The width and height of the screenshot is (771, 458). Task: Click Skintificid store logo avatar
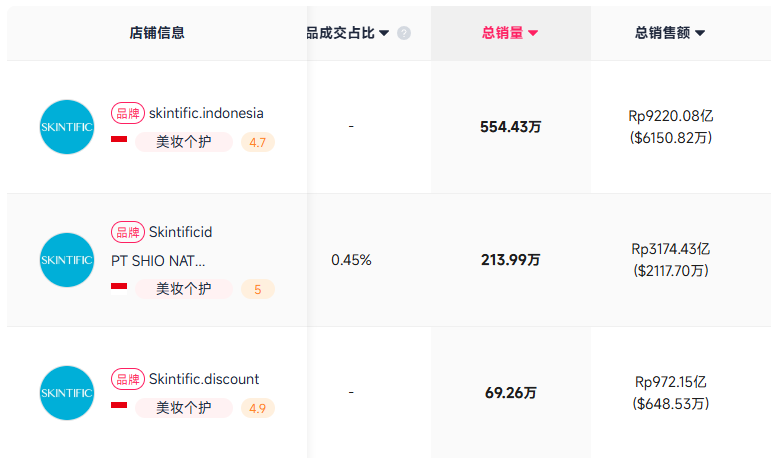pyautogui.click(x=67, y=260)
